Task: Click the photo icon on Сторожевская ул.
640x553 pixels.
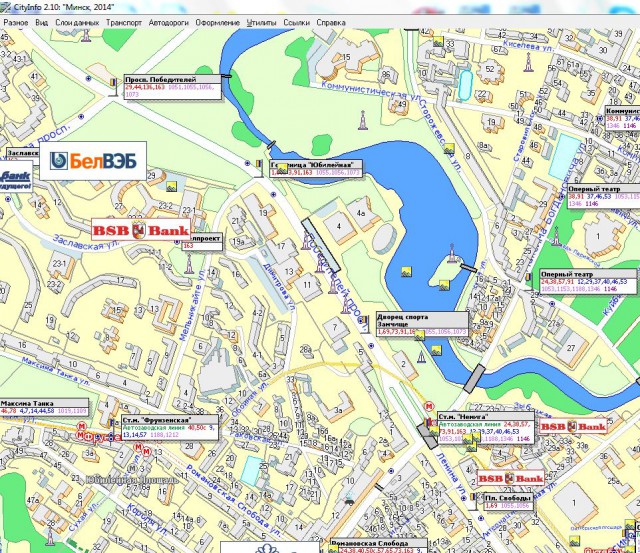Action: [x=449, y=148]
